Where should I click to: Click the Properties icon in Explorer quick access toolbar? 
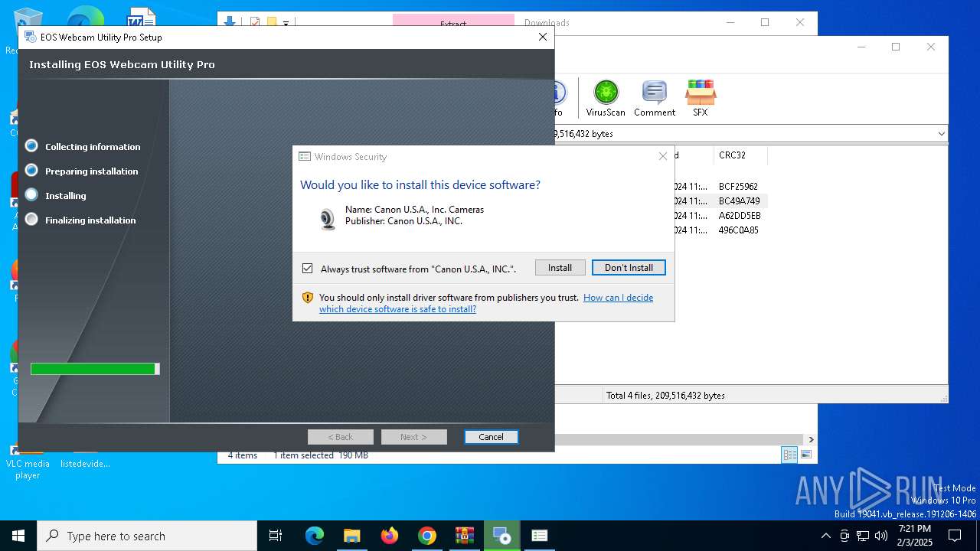(255, 23)
